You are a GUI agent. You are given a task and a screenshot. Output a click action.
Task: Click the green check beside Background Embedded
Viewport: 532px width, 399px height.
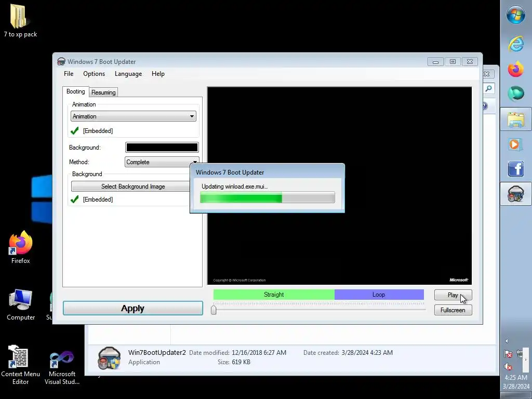pos(75,199)
